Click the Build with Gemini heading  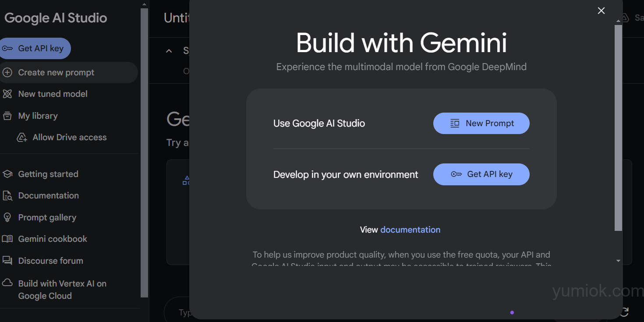click(x=401, y=43)
